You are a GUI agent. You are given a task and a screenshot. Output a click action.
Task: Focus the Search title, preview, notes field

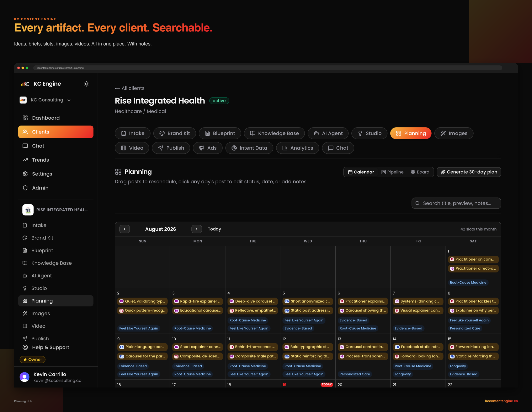[x=456, y=203]
